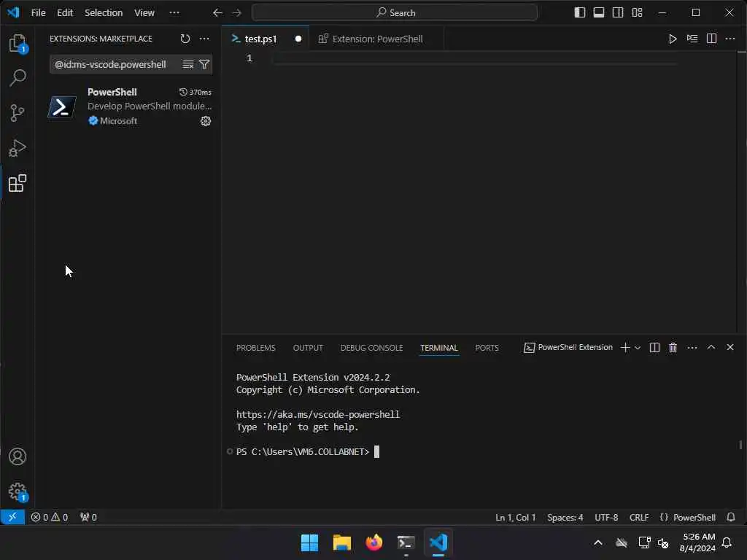This screenshot has width=747, height=560.
Task: Split the terminal pane
Action: tap(654, 348)
